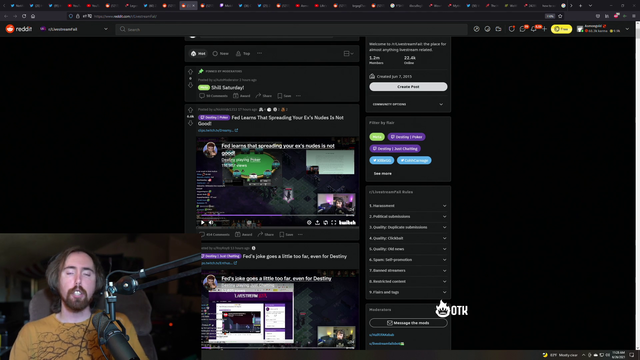Open more options on Shill Saturday post
The width and height of the screenshot is (640, 360).
click(x=298, y=96)
